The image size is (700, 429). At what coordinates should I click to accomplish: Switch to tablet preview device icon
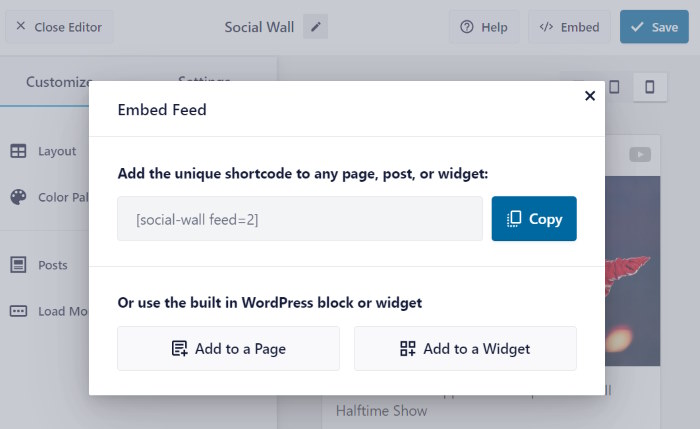pyautogui.click(x=614, y=88)
